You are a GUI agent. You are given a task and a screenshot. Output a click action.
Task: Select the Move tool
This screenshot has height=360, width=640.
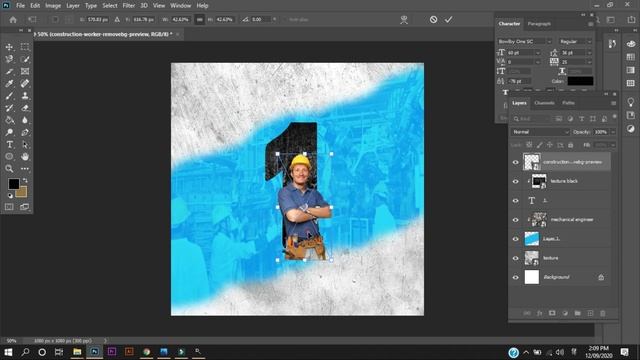9,47
